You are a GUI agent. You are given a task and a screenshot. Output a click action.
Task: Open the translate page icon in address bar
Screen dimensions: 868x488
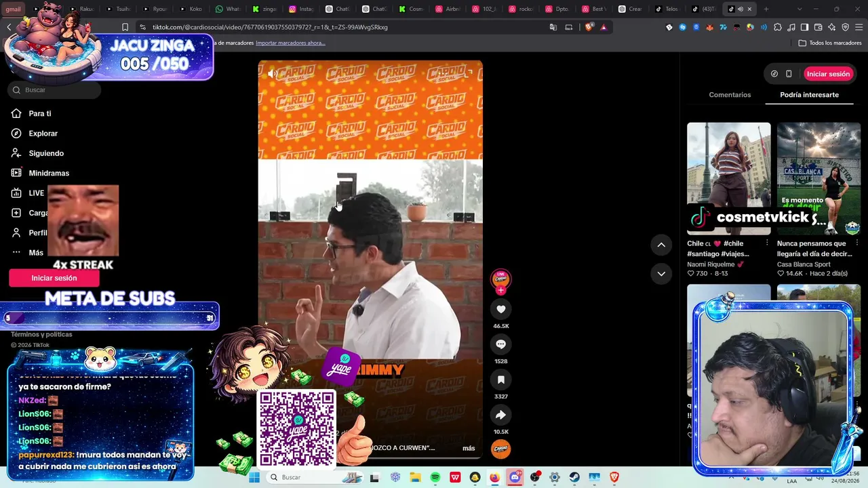click(553, 27)
